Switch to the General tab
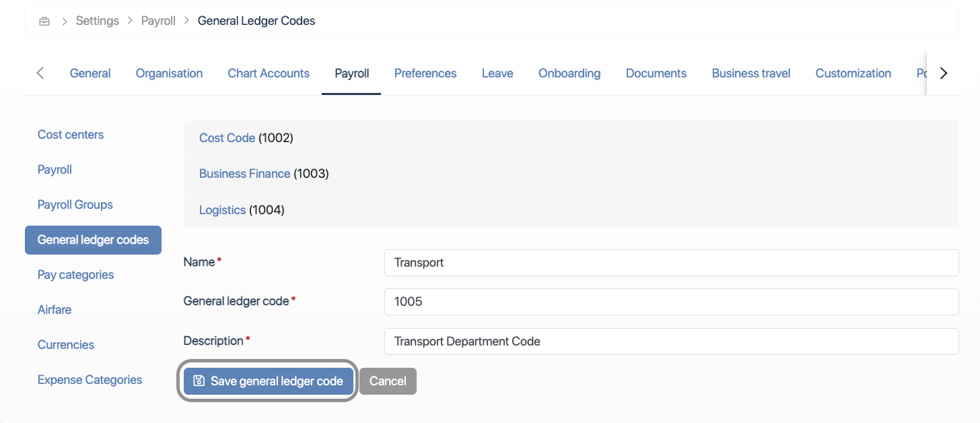The image size is (980, 423). point(90,73)
